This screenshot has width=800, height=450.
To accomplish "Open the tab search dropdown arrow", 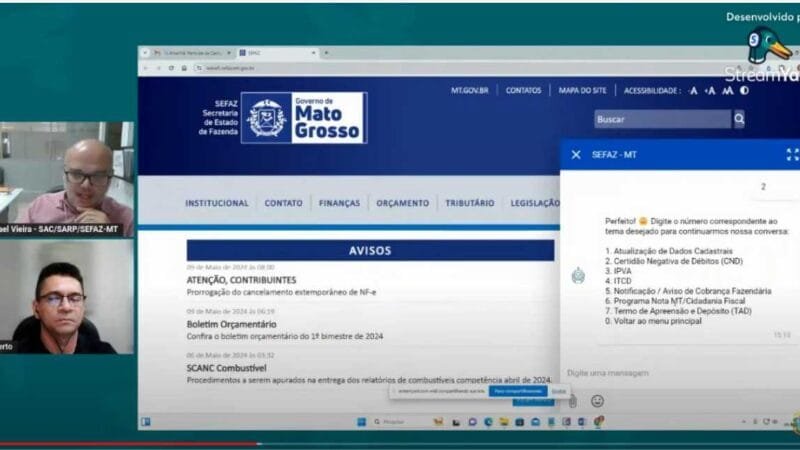I will 145,53.
